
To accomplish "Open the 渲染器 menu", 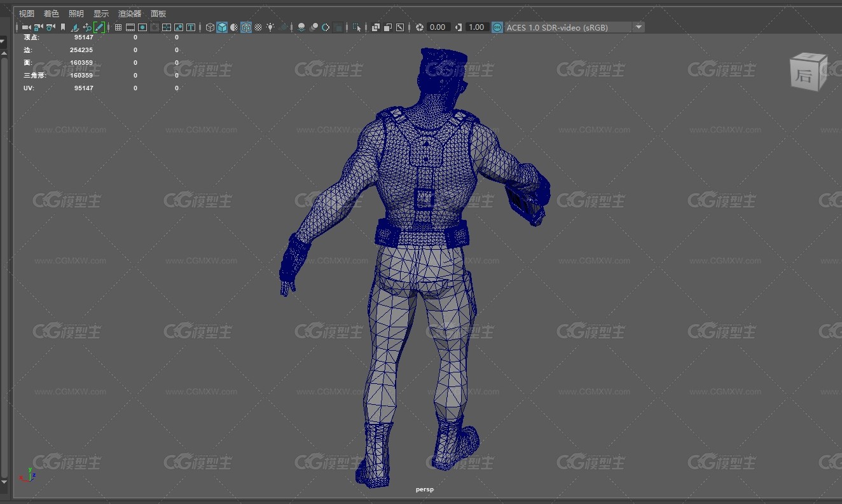I will pos(130,13).
